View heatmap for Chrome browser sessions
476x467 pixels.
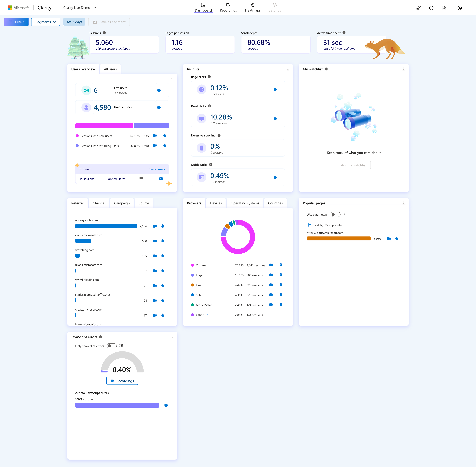coord(281,265)
